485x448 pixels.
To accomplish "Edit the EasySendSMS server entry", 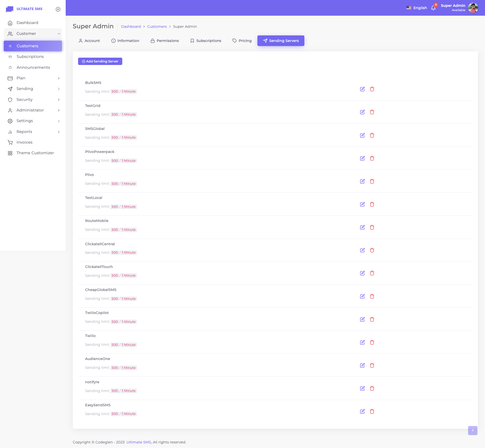I will tap(362, 411).
